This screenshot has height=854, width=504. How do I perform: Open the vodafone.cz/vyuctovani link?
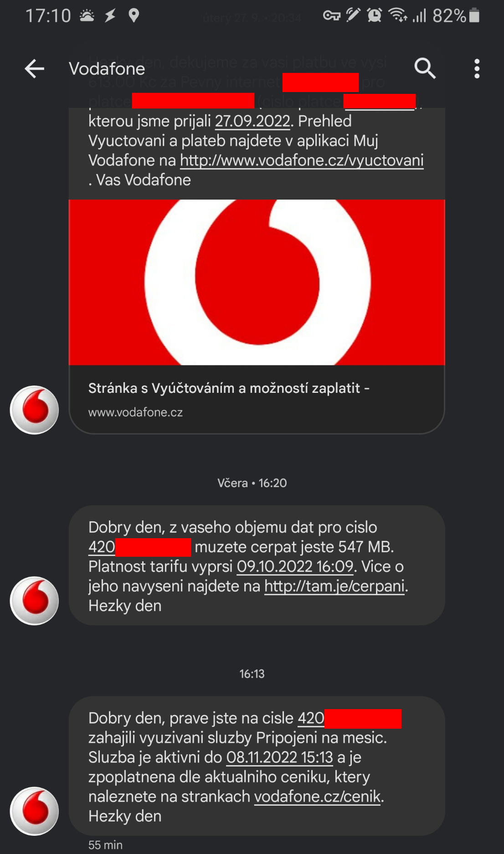(x=302, y=160)
